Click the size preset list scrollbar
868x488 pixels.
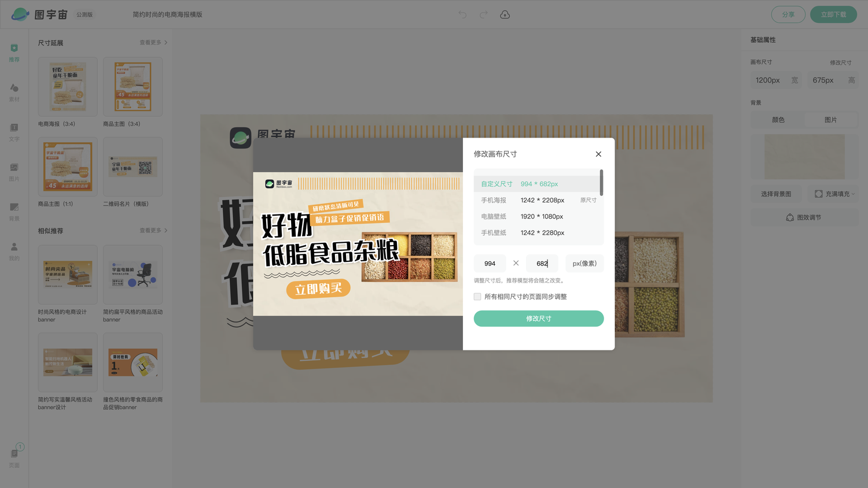click(602, 183)
